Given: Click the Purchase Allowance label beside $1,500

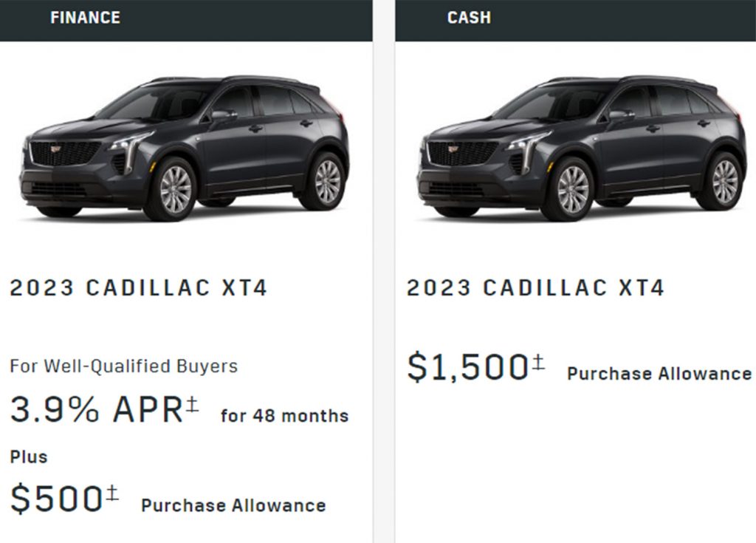Looking at the screenshot, I should [659, 374].
